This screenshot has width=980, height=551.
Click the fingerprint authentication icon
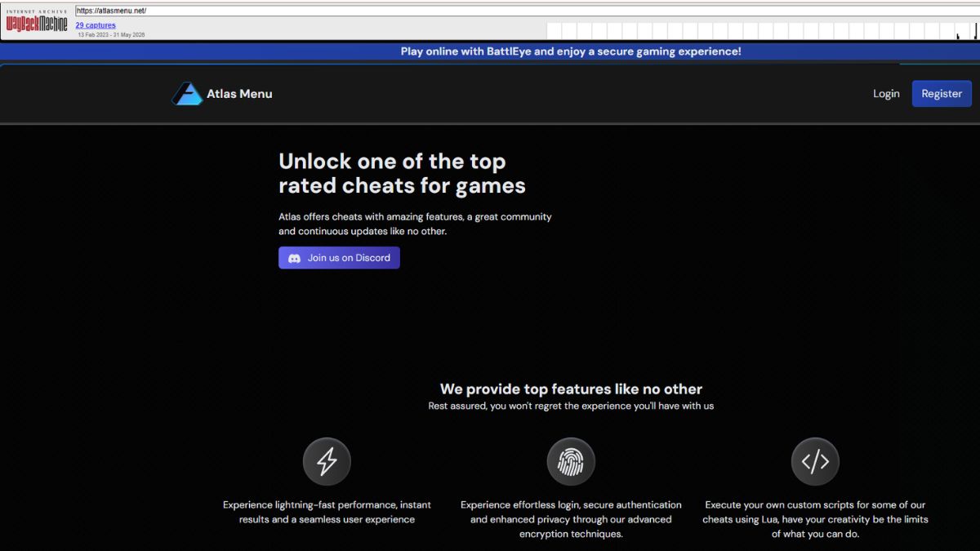(x=571, y=462)
